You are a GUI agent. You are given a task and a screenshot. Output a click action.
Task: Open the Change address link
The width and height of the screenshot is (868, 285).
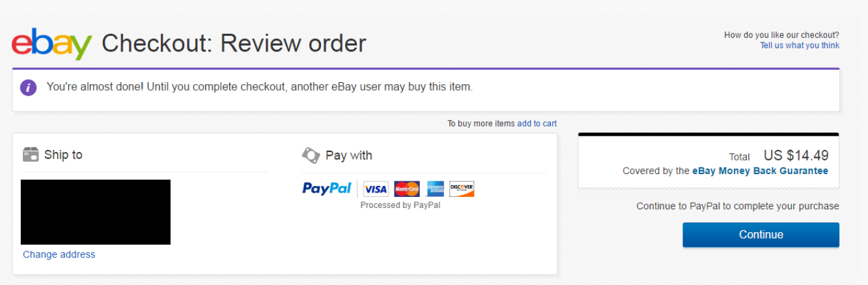(59, 254)
